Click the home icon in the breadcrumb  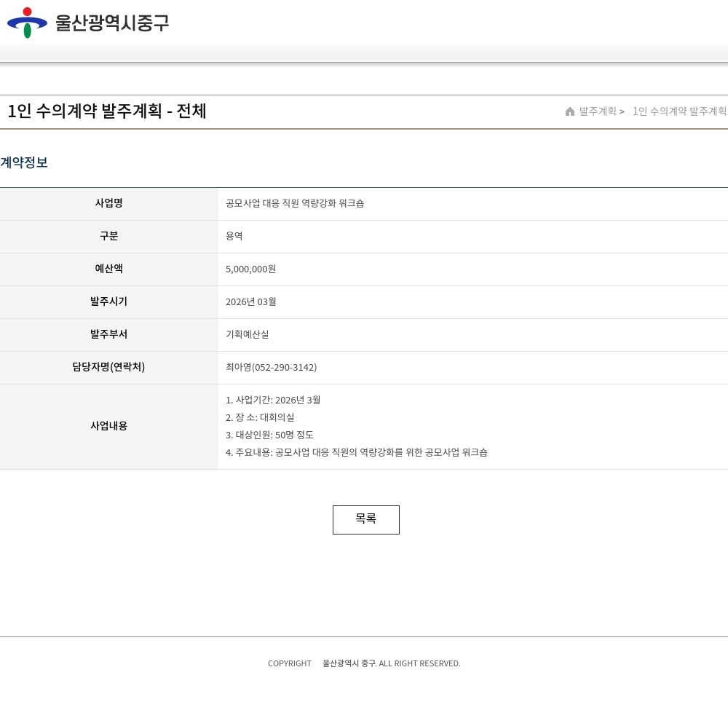(x=570, y=111)
